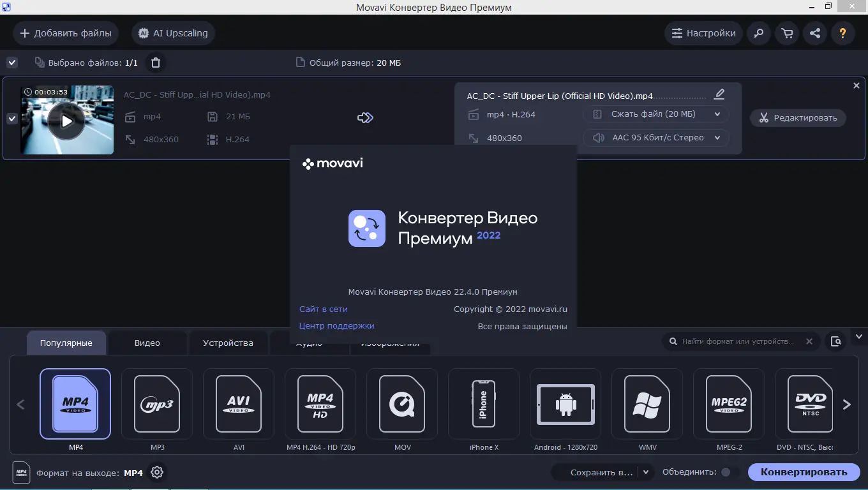Click the Редактировать button

click(798, 117)
